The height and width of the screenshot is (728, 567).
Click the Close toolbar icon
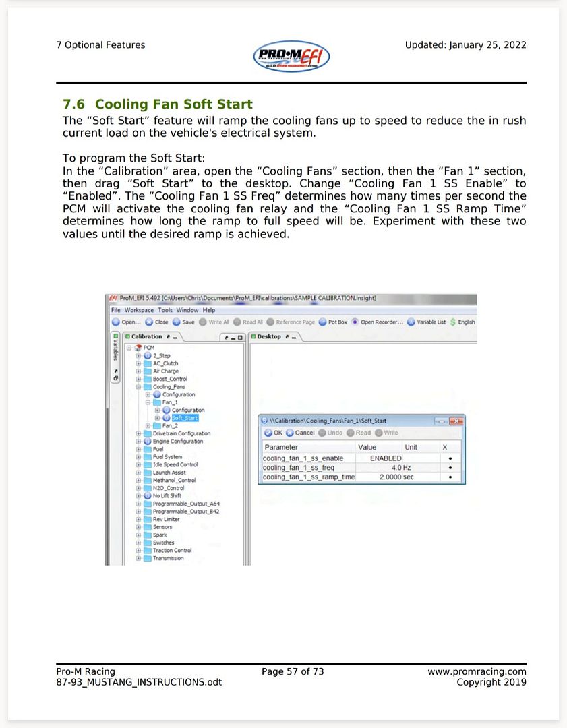pos(149,322)
